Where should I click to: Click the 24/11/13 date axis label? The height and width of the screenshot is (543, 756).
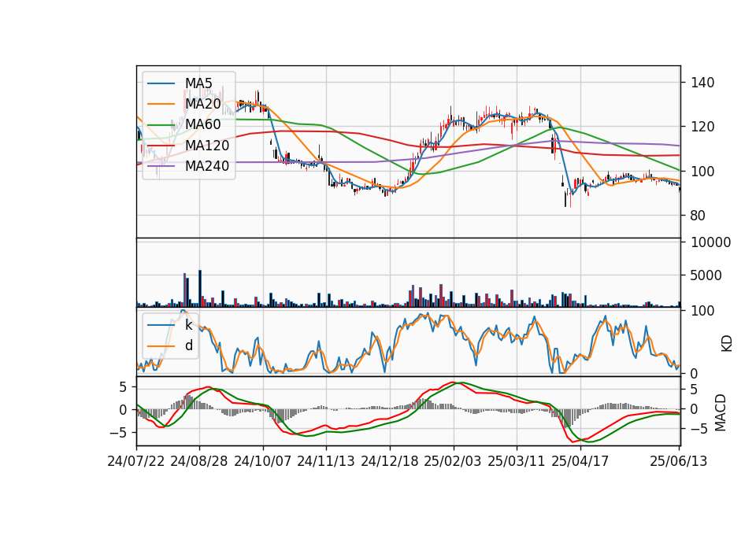[326, 461]
